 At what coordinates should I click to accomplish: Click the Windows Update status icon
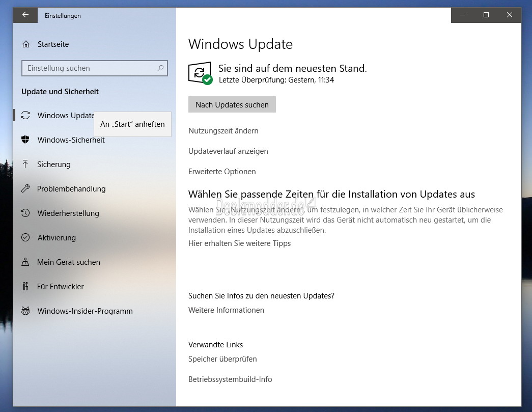tap(200, 73)
